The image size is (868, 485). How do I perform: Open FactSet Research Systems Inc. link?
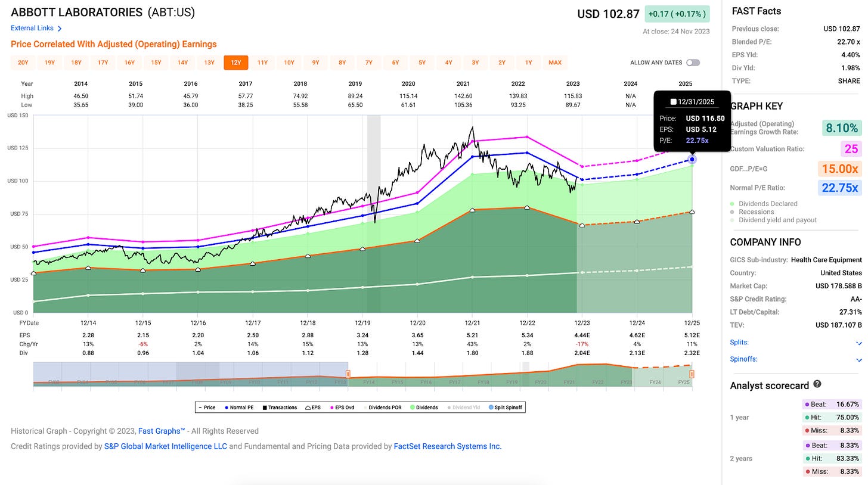[448, 446]
